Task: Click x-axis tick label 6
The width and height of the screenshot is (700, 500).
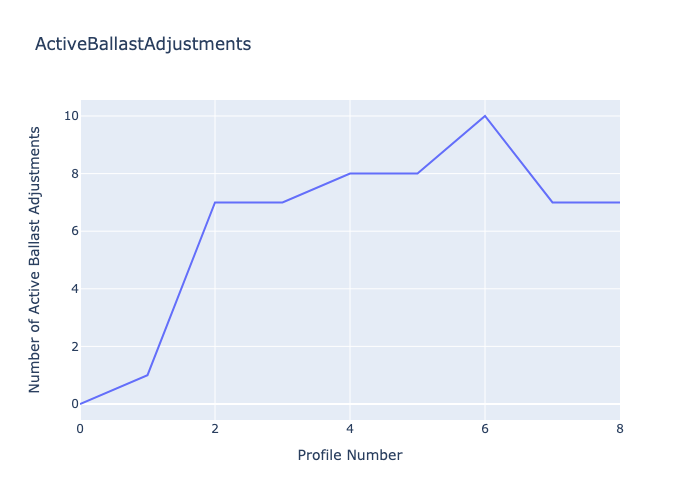Action: click(485, 429)
